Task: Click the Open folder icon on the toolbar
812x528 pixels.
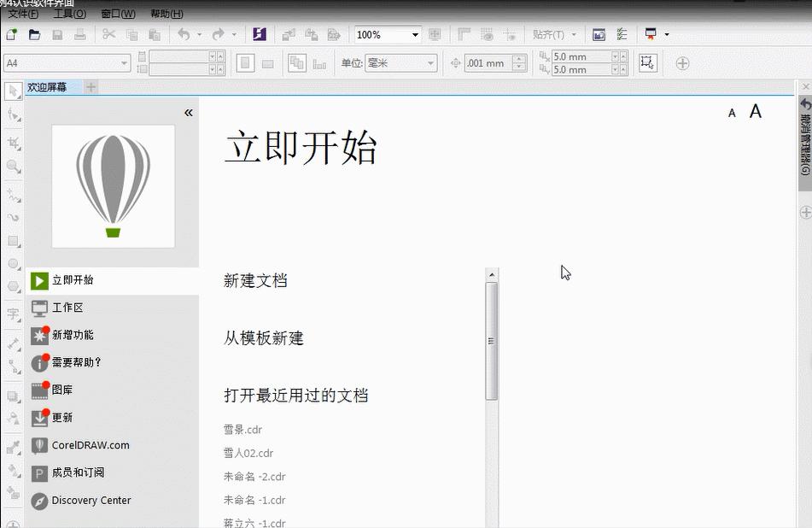Action: coord(34,34)
